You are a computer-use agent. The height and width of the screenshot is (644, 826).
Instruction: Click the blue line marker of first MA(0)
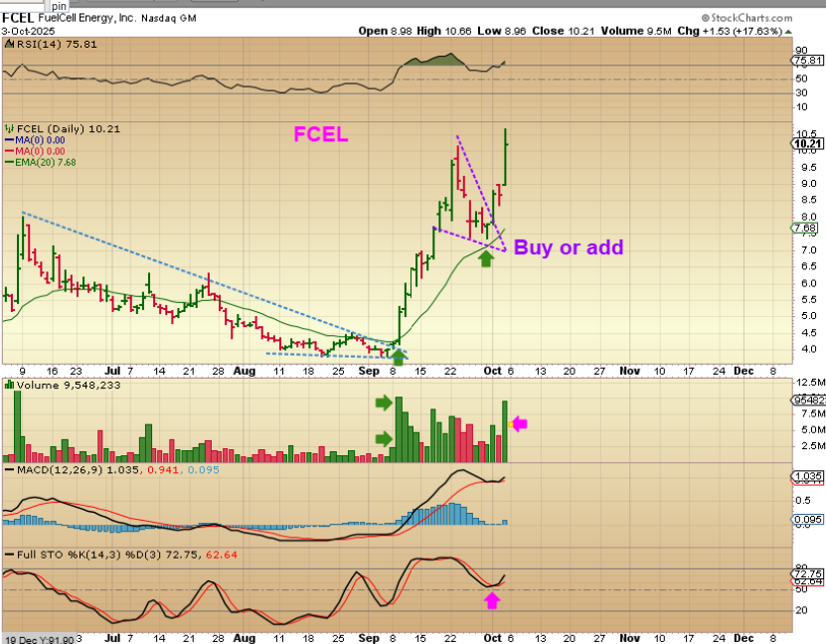tap(10, 140)
